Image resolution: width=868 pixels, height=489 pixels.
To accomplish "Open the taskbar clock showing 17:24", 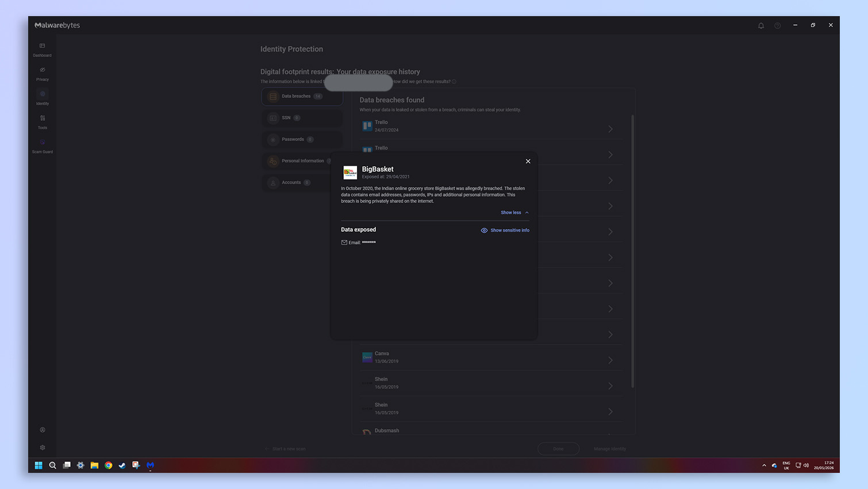I will tap(824, 465).
